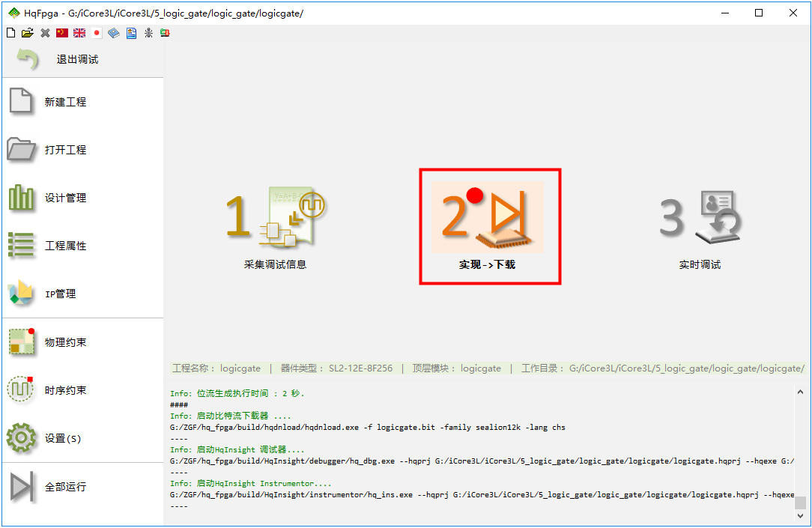Open the IP管理 panel

pyautogui.click(x=61, y=294)
